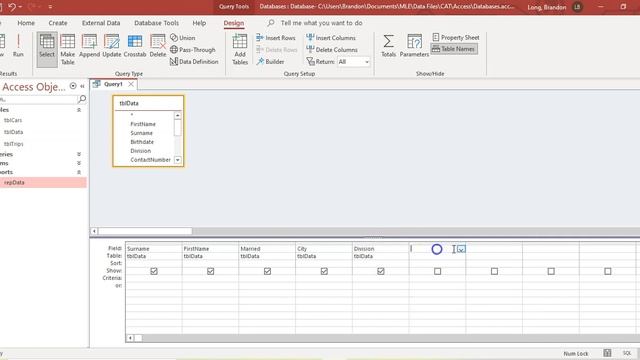Select the Design ribbon tab
The width and height of the screenshot is (640, 360).
click(234, 23)
